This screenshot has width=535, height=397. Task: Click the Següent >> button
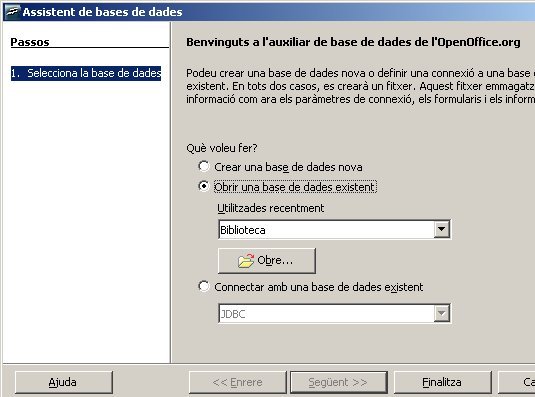pos(339,382)
